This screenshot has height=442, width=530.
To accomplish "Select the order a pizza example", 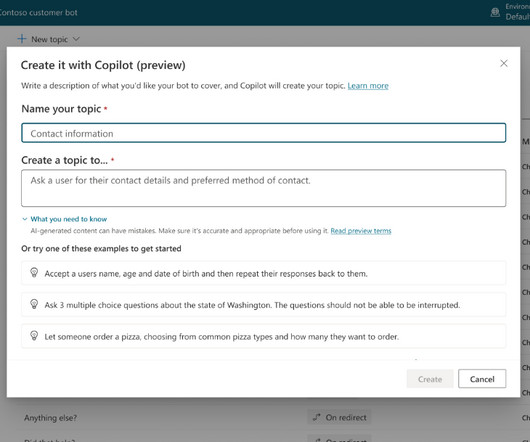I will pyautogui.click(x=264, y=336).
